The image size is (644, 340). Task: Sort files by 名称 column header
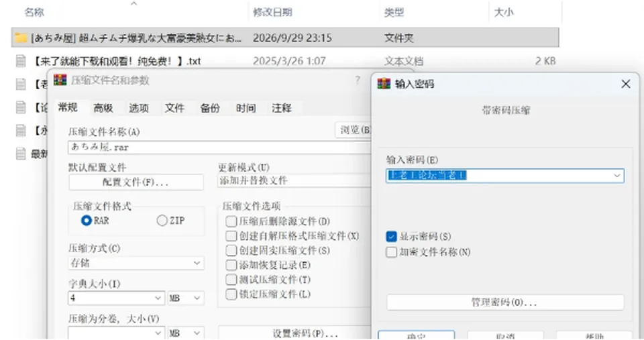coord(34,12)
